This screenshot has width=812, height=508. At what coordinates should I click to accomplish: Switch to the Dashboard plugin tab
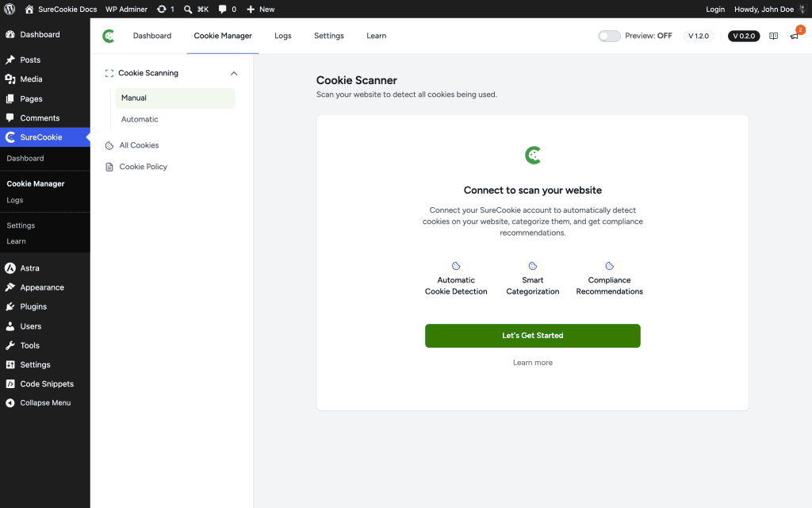(151, 36)
